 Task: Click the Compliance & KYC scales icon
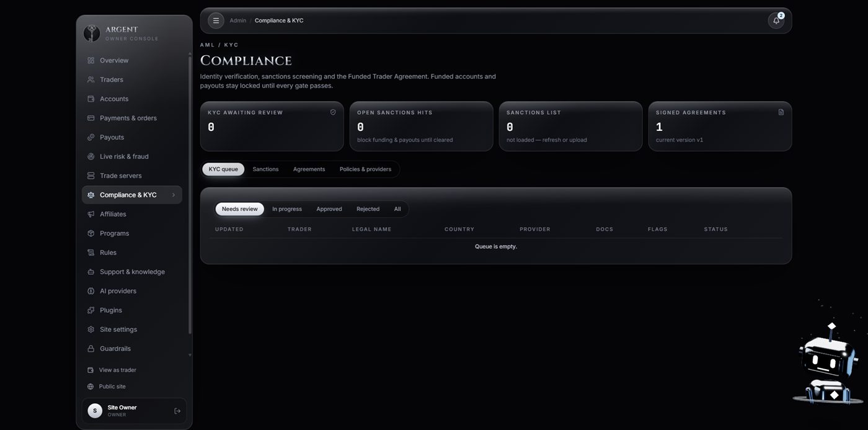(x=91, y=195)
